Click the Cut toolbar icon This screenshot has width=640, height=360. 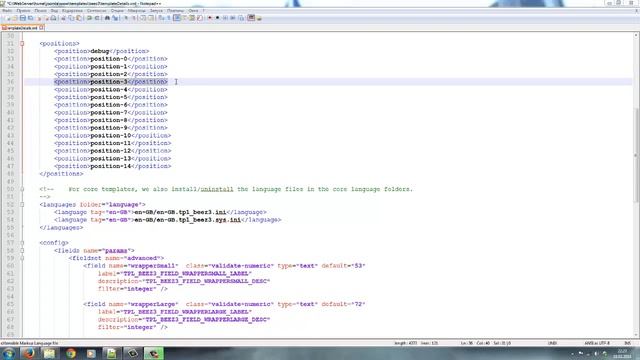point(63,18)
